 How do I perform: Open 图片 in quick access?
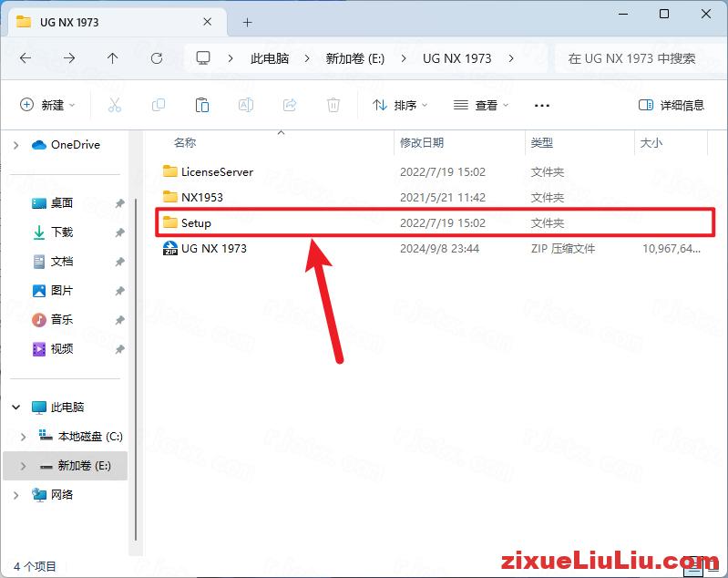[x=53, y=291]
